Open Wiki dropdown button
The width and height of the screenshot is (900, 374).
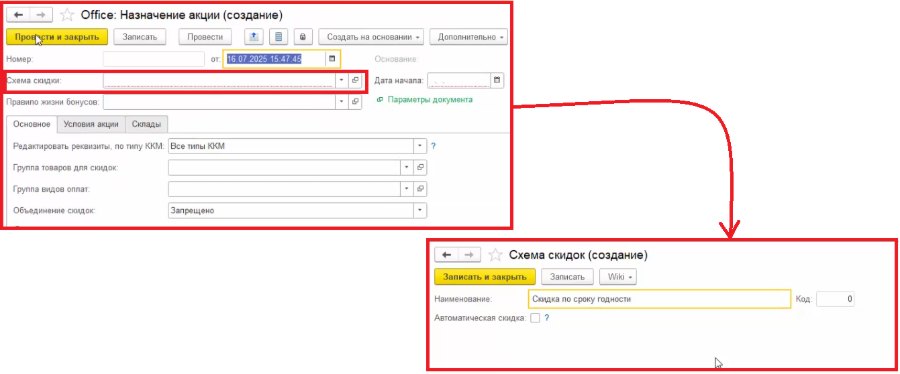(x=618, y=277)
